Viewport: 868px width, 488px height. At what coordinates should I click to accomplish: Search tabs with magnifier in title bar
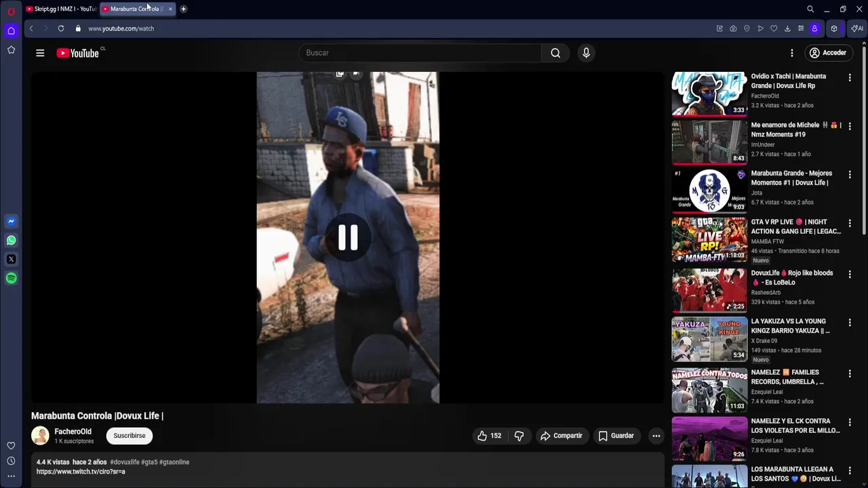(810, 9)
